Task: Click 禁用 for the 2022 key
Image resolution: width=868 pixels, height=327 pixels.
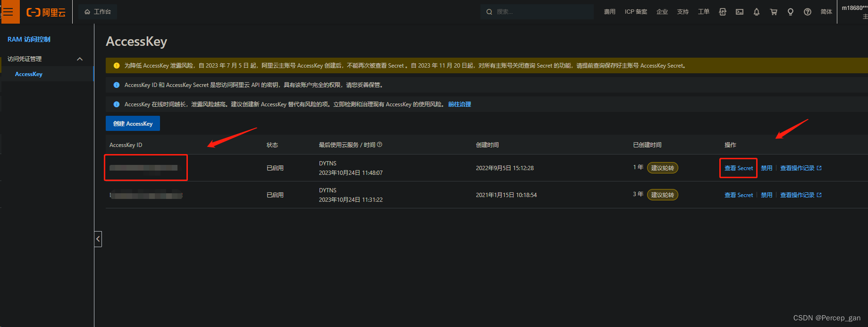Action: 767,168
